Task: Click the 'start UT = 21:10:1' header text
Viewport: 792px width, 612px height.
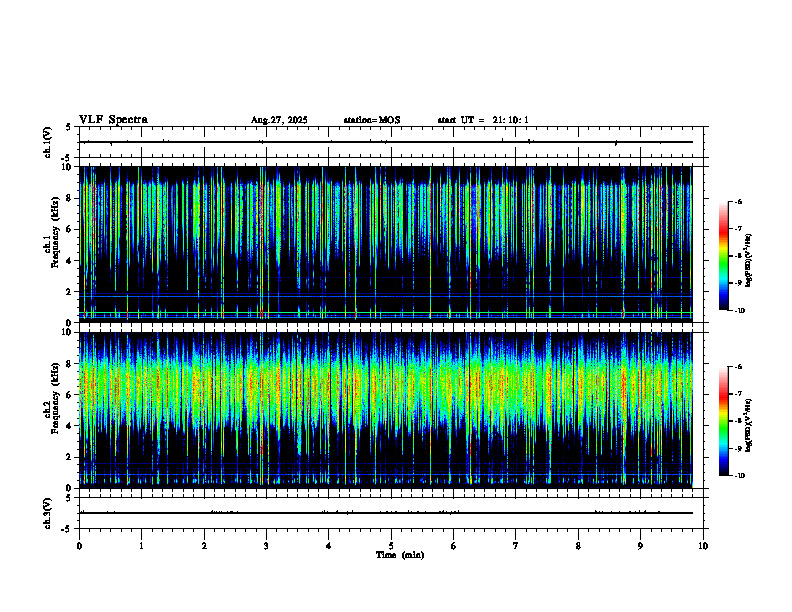Action: point(483,120)
